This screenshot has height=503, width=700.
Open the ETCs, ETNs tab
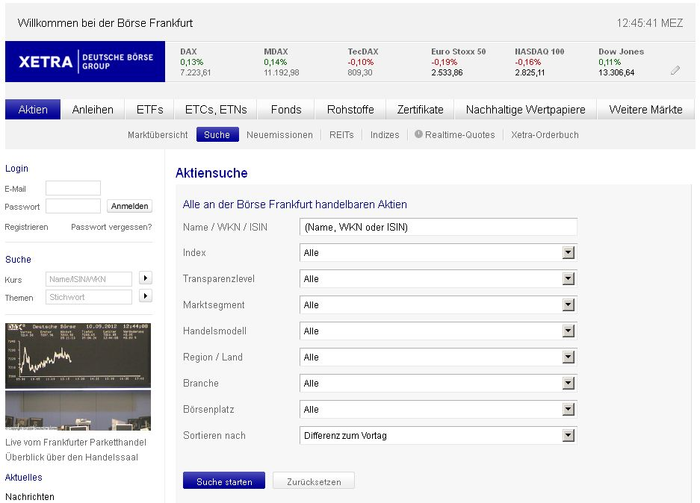pyautogui.click(x=216, y=109)
